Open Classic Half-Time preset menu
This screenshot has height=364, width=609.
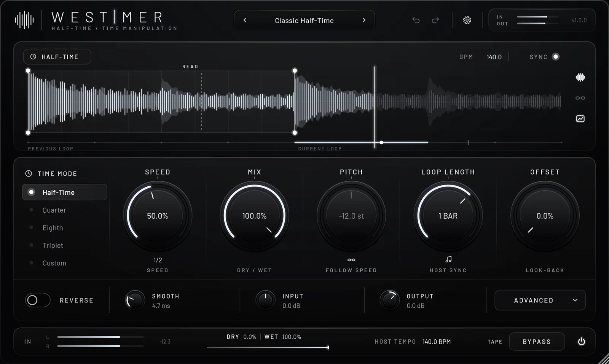304,21
